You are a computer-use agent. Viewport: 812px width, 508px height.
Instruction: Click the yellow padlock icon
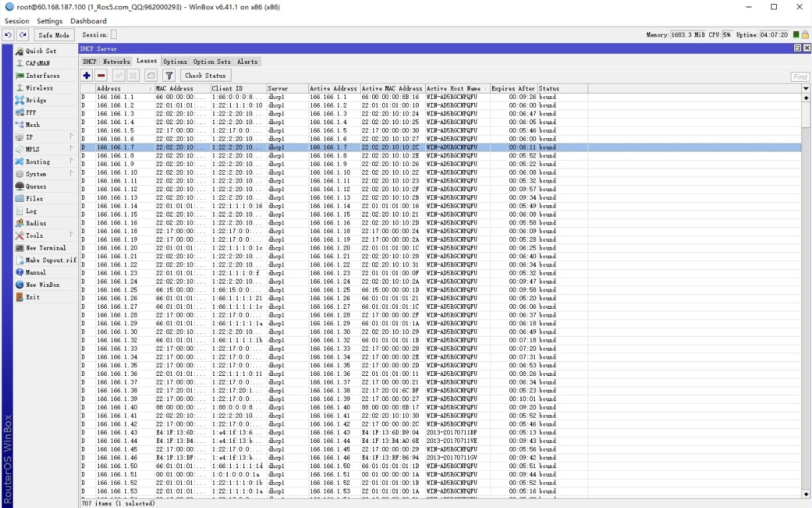point(805,35)
